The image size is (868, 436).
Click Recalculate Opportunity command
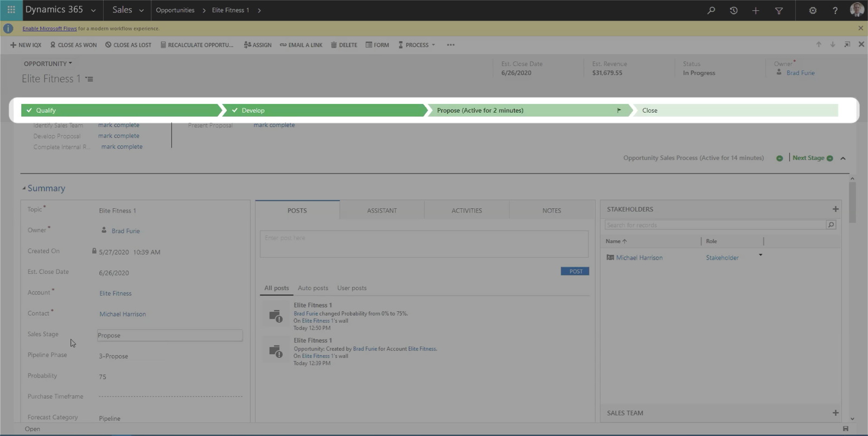(197, 45)
